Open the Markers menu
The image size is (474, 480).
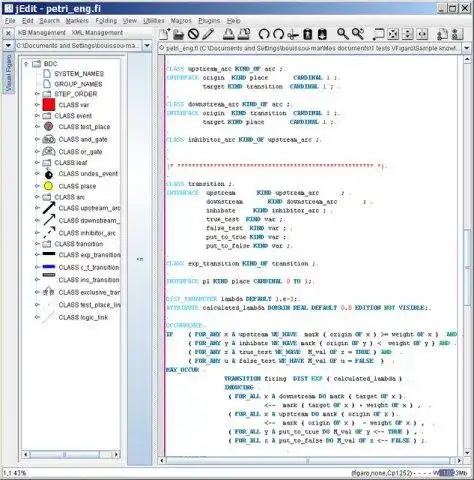(x=77, y=21)
